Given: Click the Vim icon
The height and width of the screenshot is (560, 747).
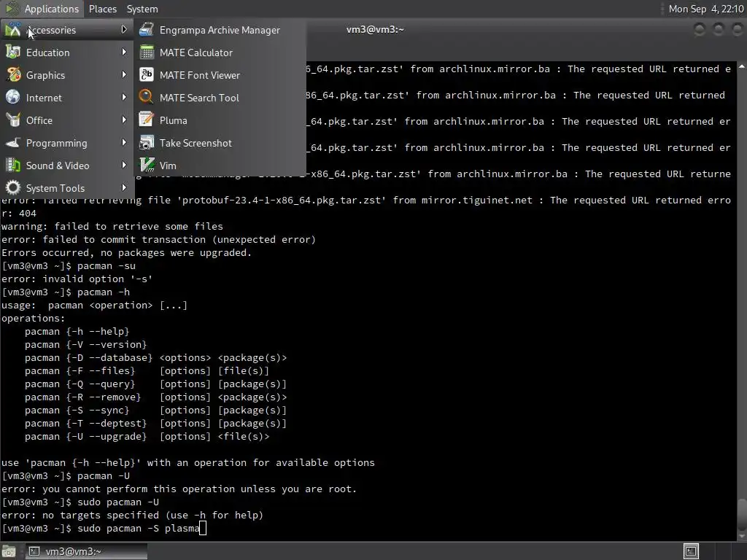Looking at the screenshot, I should [146, 166].
